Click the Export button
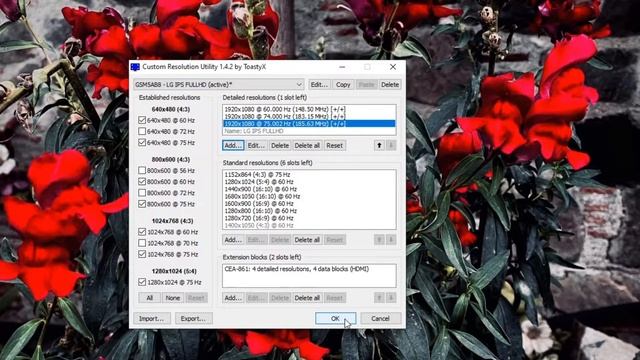640x360 pixels. point(193,318)
